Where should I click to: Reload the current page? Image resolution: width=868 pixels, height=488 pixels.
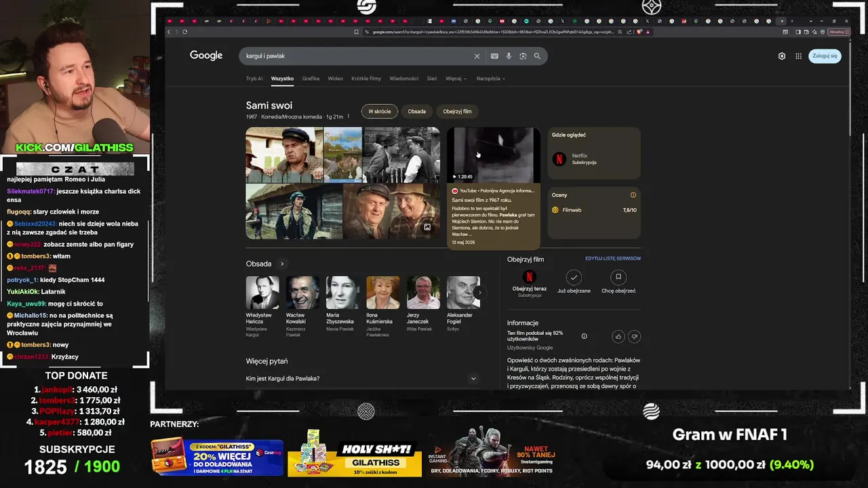point(184,32)
